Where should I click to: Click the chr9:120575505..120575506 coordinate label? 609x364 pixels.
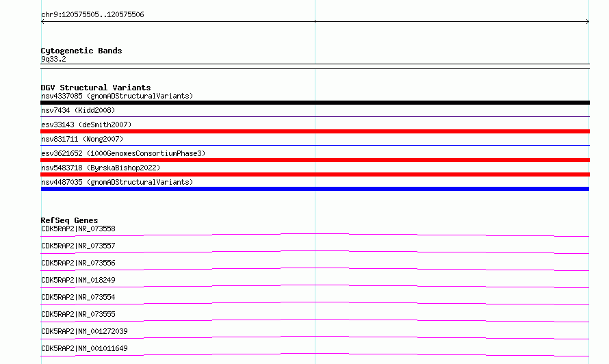click(x=92, y=14)
